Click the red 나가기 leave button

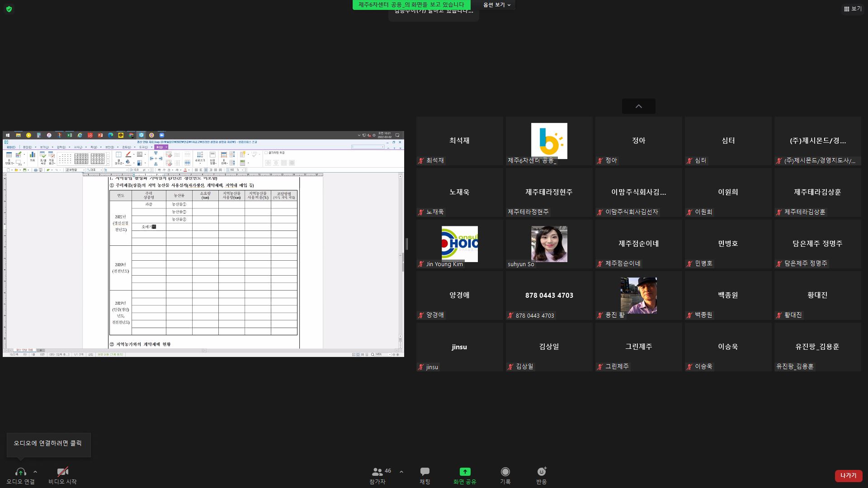848,475
